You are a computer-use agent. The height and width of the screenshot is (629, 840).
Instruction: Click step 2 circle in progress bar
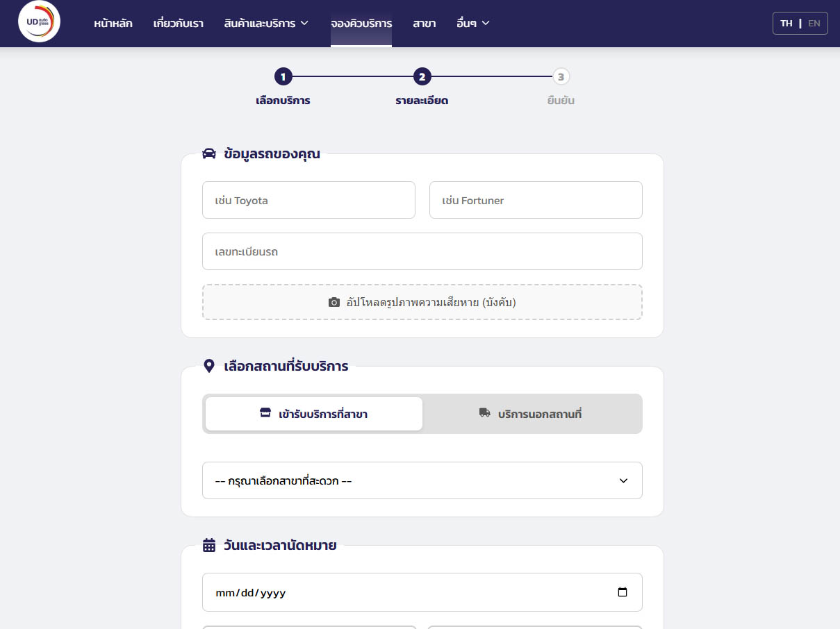[422, 77]
